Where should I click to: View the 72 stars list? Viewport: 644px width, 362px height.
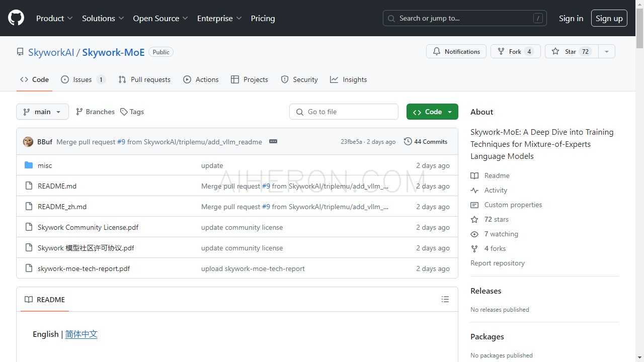490,219
